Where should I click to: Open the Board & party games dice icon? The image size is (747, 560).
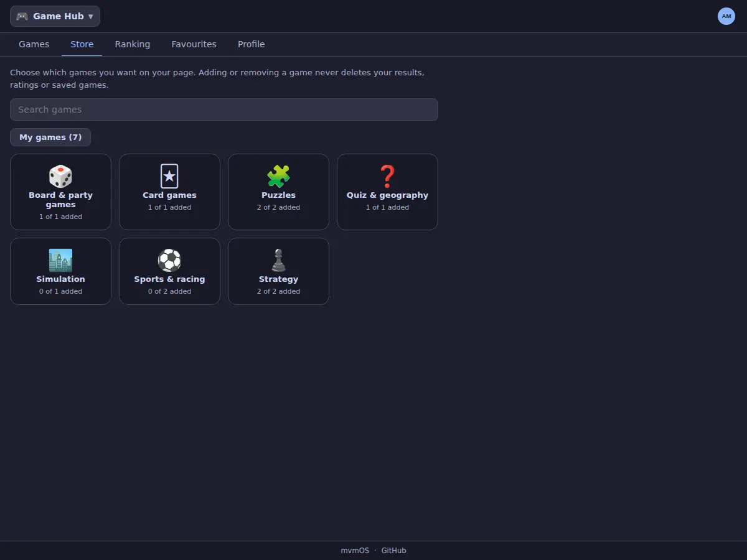[x=60, y=176]
